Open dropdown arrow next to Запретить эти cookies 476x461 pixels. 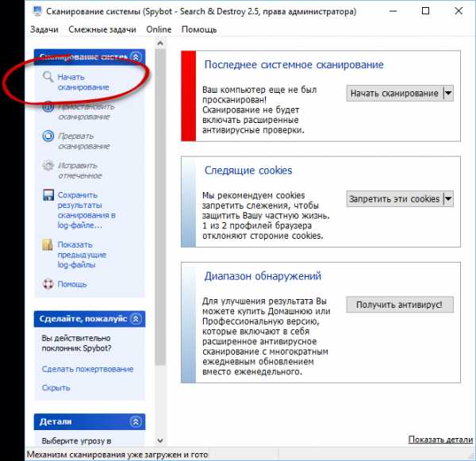click(448, 199)
